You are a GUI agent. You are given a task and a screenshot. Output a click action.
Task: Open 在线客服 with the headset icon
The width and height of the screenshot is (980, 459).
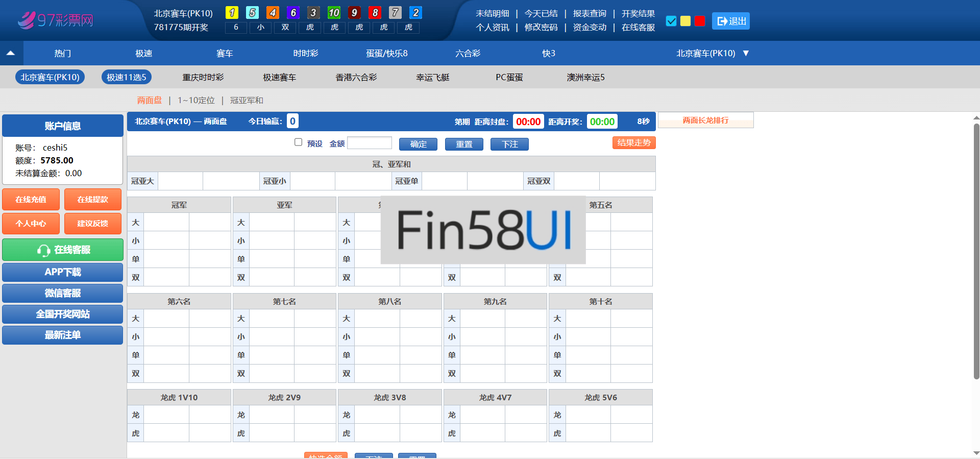(x=63, y=250)
